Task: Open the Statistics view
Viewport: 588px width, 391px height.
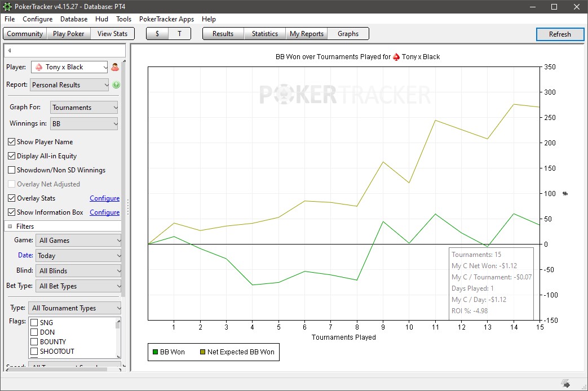Action: (x=265, y=34)
